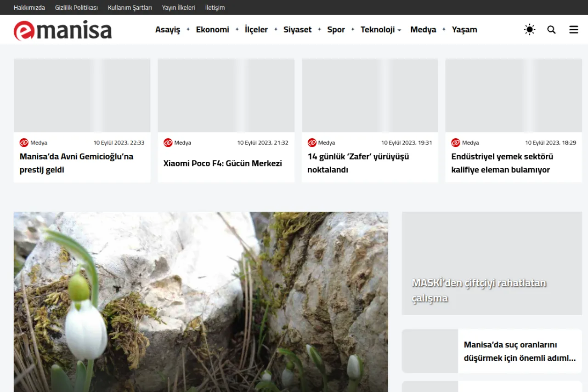Click date '10 Eylül 2023, 21:32'

point(263,142)
